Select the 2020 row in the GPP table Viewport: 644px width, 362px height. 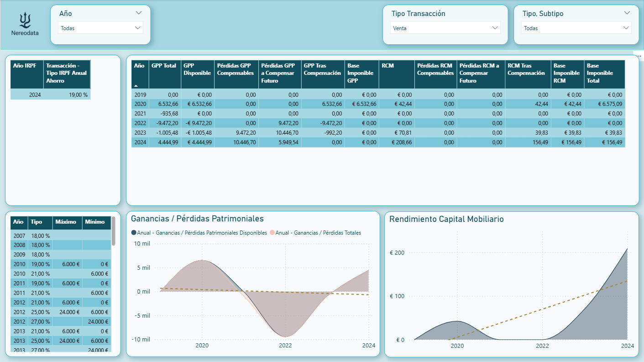(274, 104)
